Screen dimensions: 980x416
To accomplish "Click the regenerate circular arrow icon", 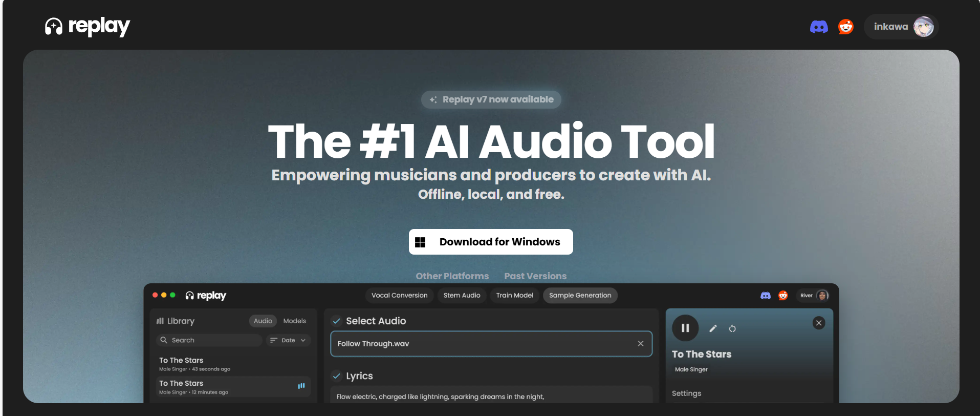I will 732,328.
